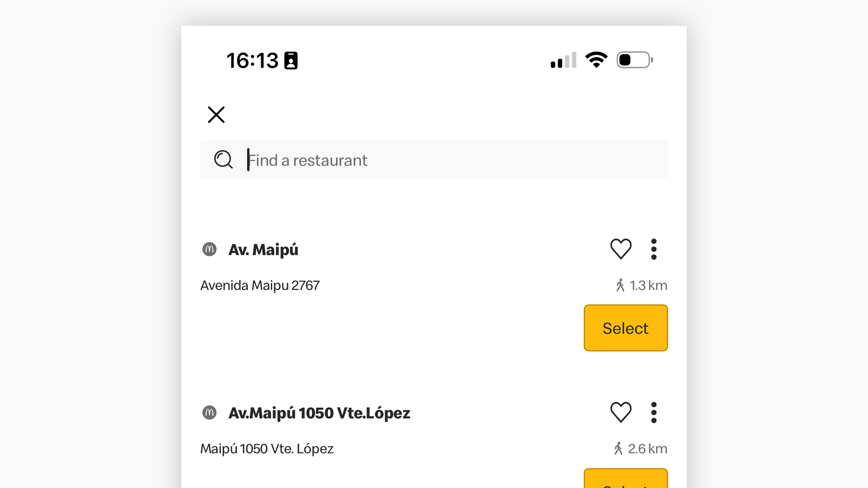Click McDonald's logo beside Av. Maipú
Image resolution: width=868 pixels, height=488 pixels.
209,249
